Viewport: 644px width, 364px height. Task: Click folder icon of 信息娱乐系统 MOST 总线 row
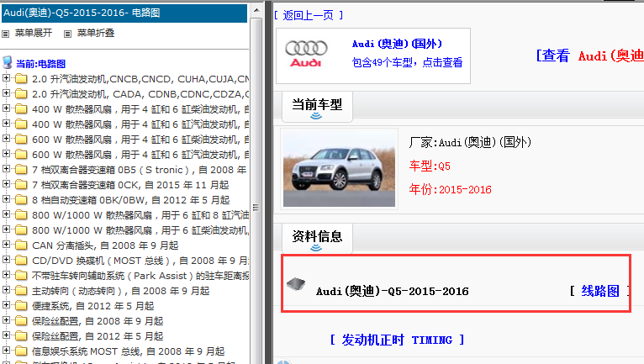(x=21, y=351)
